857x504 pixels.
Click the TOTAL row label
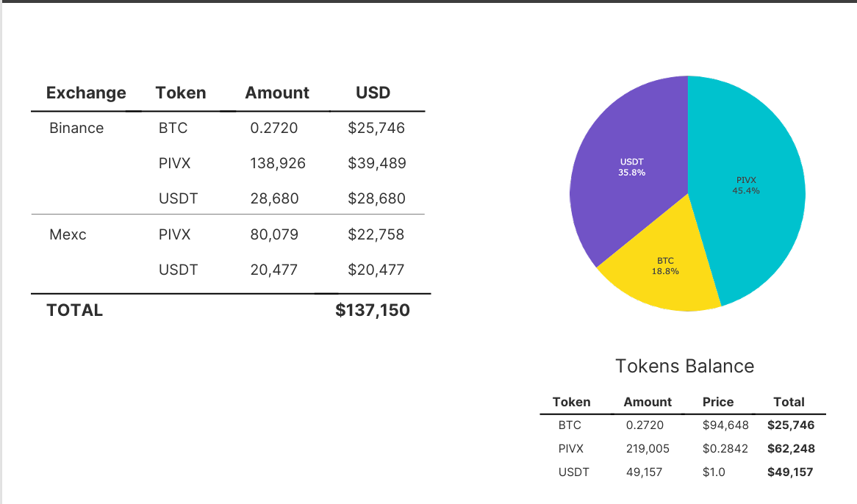(74, 310)
